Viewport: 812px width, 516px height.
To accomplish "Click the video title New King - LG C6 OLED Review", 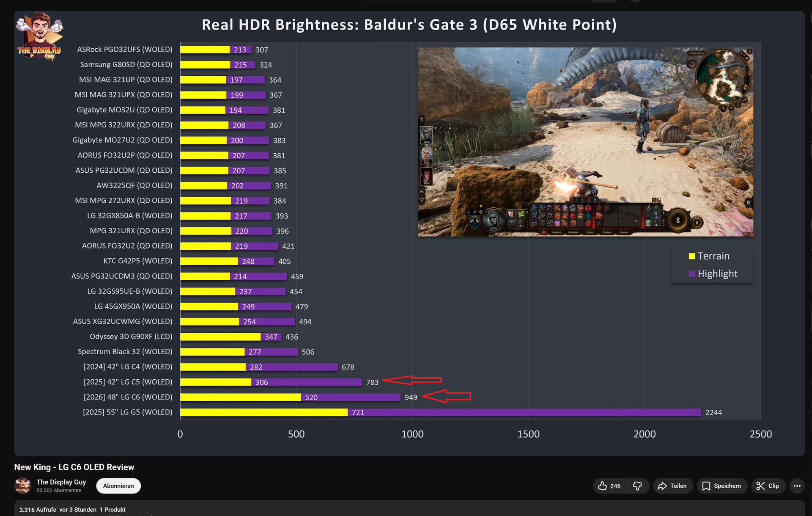I will [x=74, y=467].
